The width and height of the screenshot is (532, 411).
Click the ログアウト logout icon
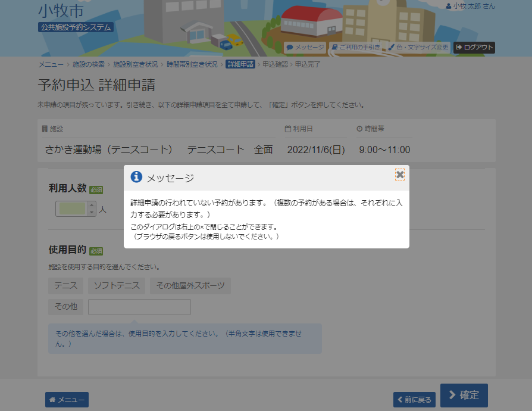(x=459, y=48)
